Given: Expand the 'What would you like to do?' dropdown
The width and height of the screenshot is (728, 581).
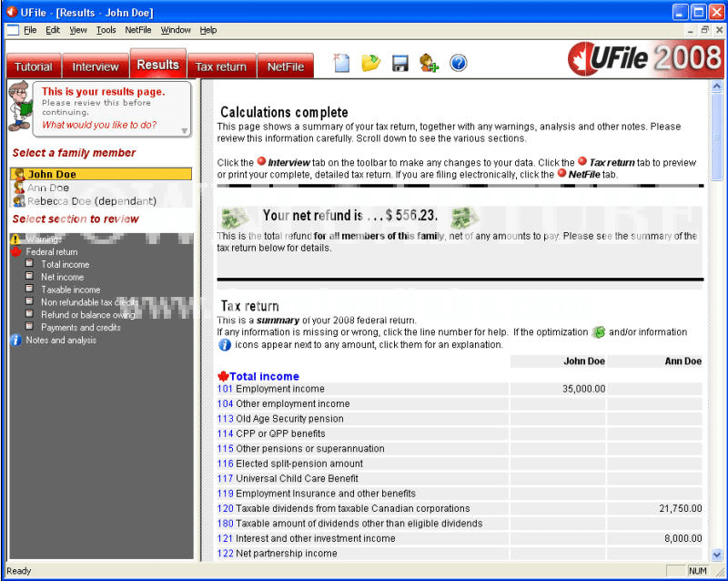Looking at the screenshot, I should 185,130.
